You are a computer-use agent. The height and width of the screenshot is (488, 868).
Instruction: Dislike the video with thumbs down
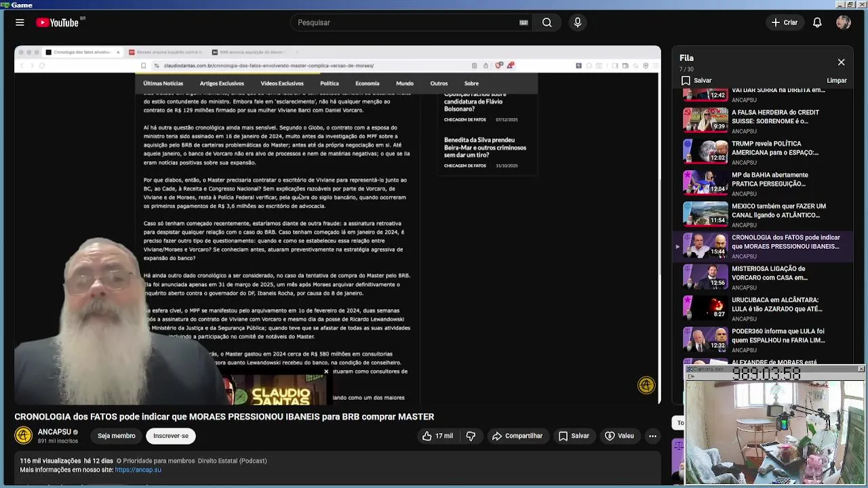pos(471,436)
